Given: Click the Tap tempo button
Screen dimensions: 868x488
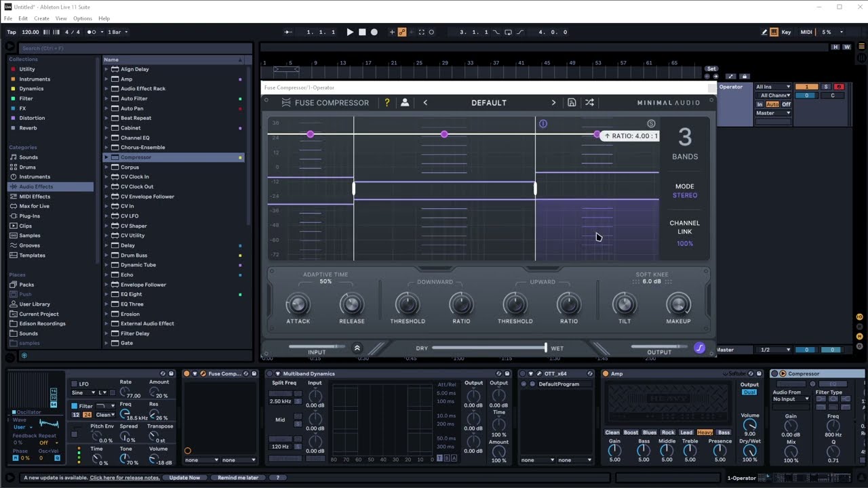Looking at the screenshot, I should (12, 32).
